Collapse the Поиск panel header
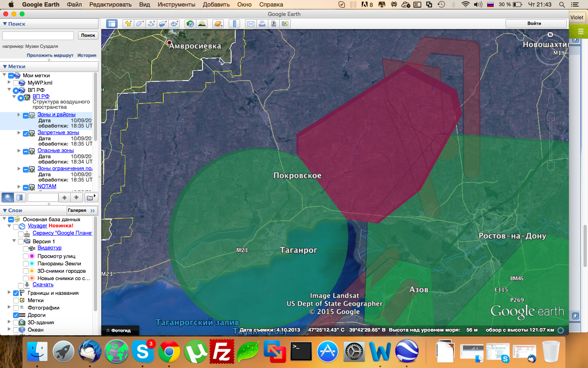The image size is (588, 368). point(13,24)
